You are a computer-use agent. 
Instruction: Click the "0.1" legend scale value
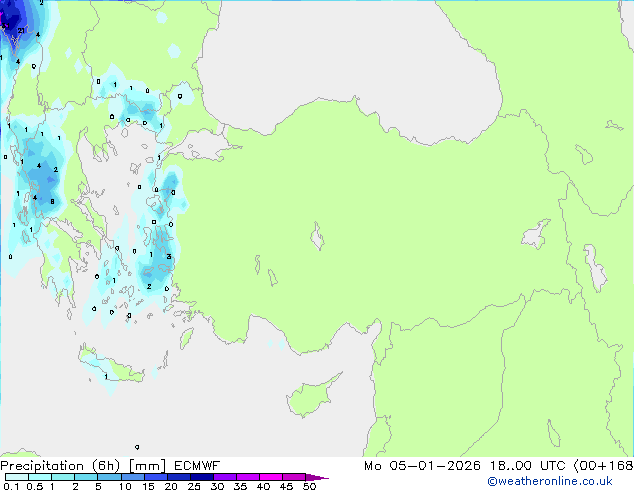point(11,486)
